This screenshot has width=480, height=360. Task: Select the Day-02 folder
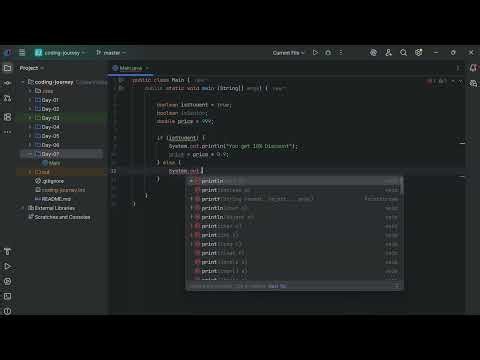pyautogui.click(x=50, y=109)
